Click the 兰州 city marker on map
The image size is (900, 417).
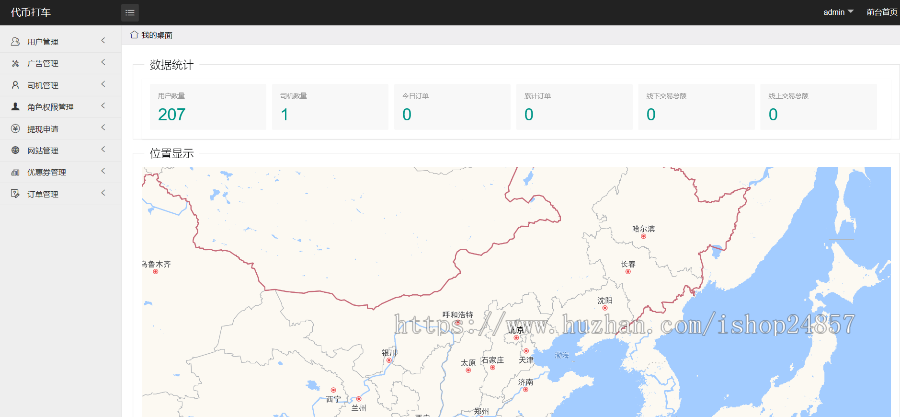coord(359,399)
